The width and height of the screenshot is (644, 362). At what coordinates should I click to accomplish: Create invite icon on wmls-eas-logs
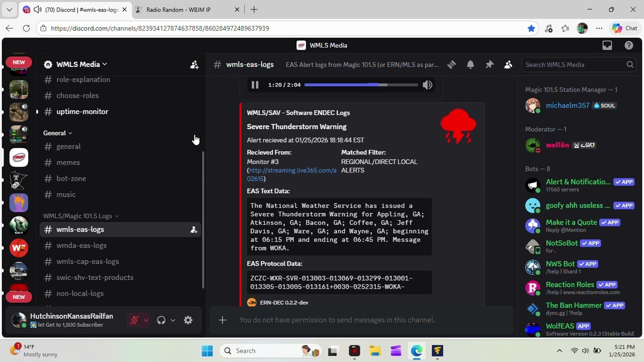point(194,230)
